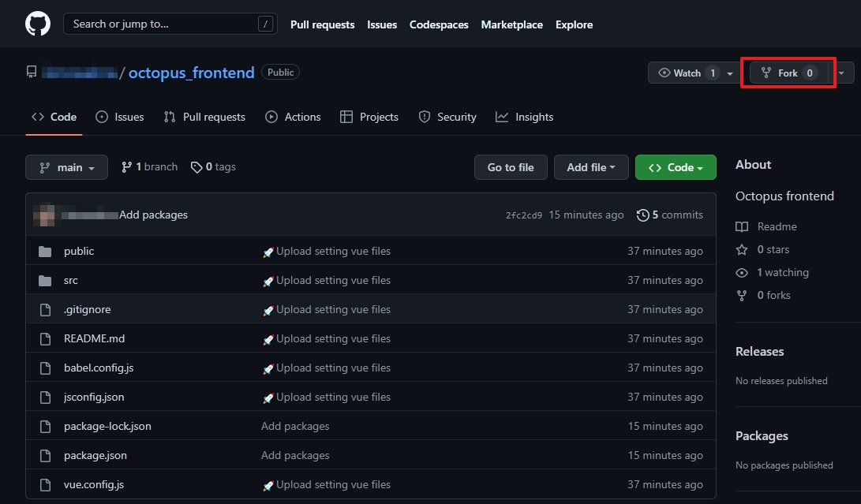This screenshot has width=861, height=504.
Task: Open package-lock.json row's Add packages commit message
Action: 295,426
